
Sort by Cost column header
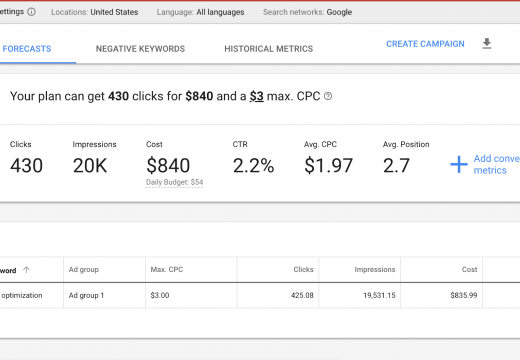pyautogui.click(x=469, y=269)
